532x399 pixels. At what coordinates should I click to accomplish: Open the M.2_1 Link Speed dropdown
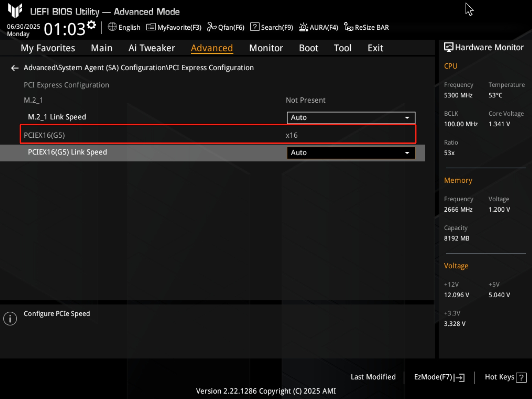click(x=351, y=118)
